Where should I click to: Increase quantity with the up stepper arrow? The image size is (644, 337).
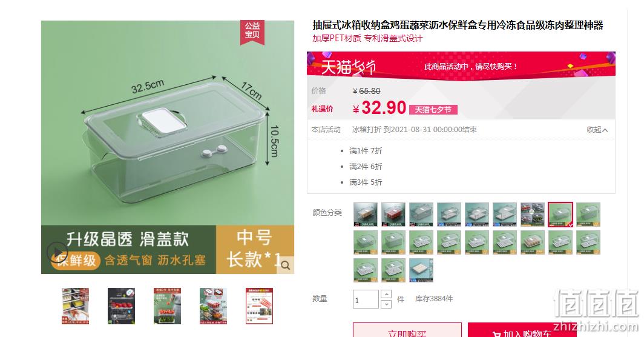[x=386, y=294]
